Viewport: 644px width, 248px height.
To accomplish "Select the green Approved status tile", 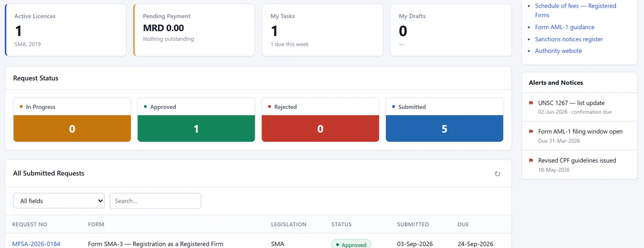I will pos(196,120).
